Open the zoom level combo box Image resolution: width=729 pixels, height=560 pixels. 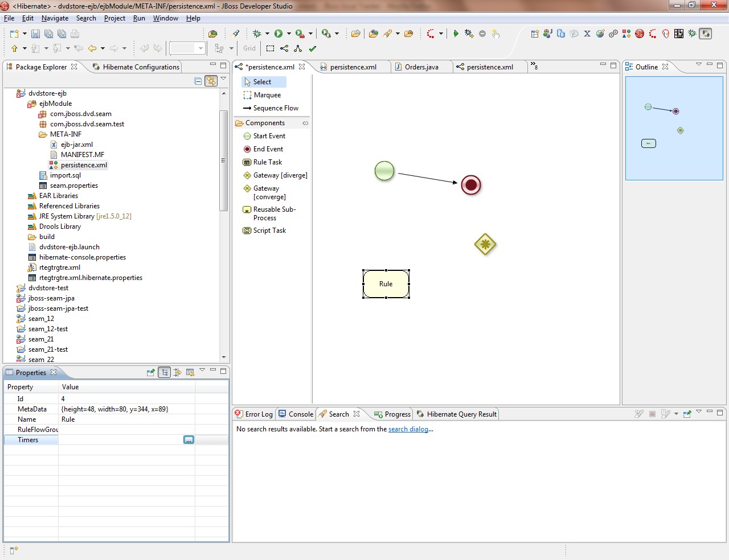200,48
